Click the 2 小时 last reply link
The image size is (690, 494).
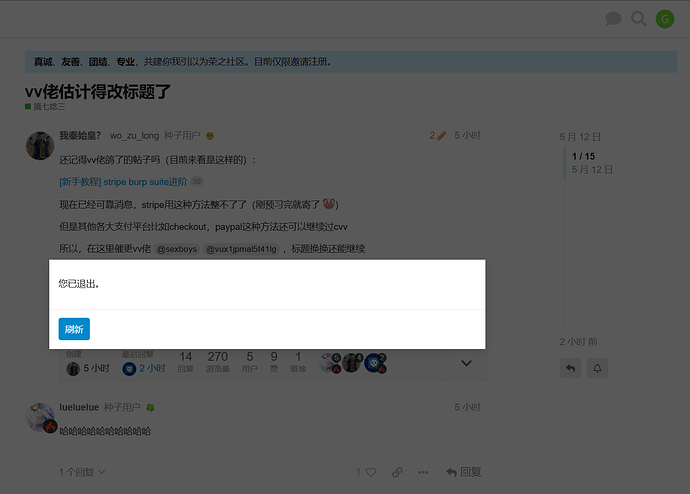coord(152,368)
